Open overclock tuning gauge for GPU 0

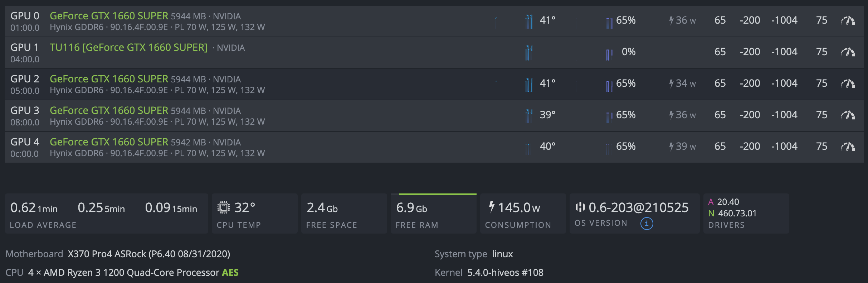point(848,21)
